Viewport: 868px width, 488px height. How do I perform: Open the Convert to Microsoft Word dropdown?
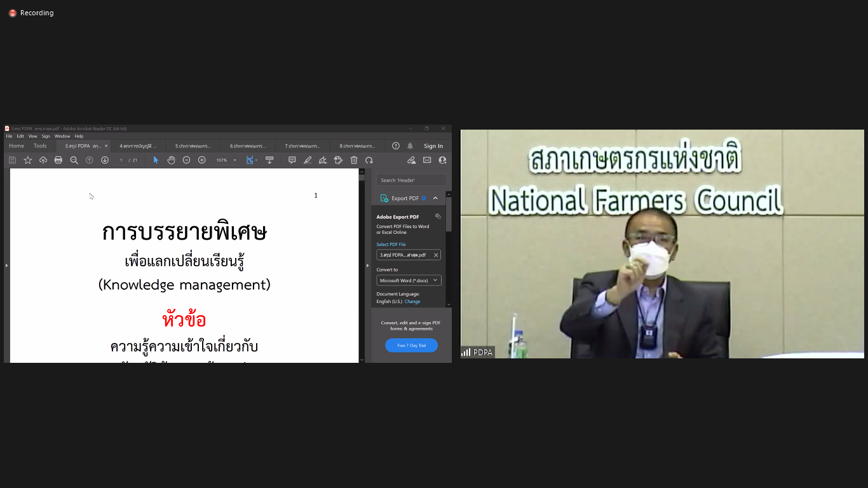409,280
